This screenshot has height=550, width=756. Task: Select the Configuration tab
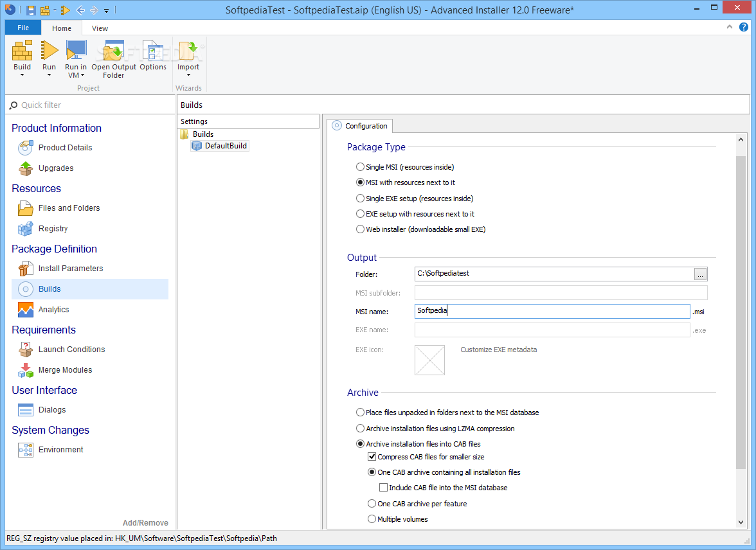(x=360, y=126)
